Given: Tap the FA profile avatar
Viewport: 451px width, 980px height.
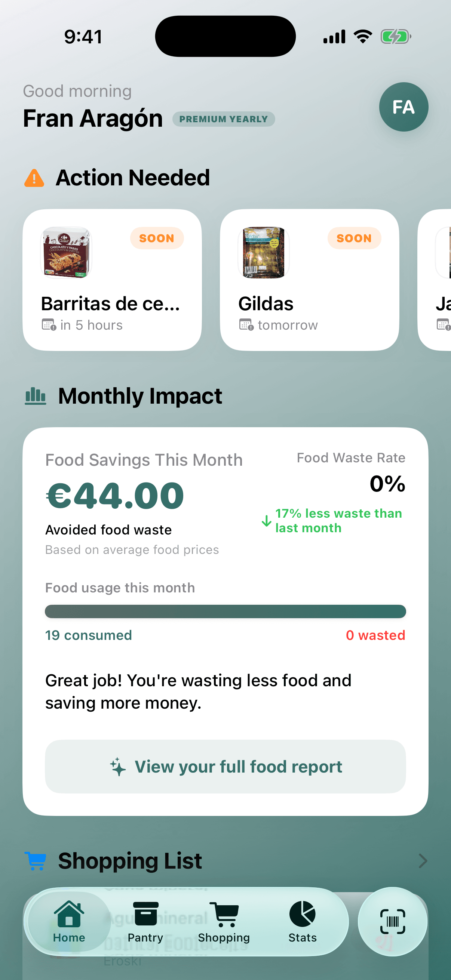Looking at the screenshot, I should [403, 107].
